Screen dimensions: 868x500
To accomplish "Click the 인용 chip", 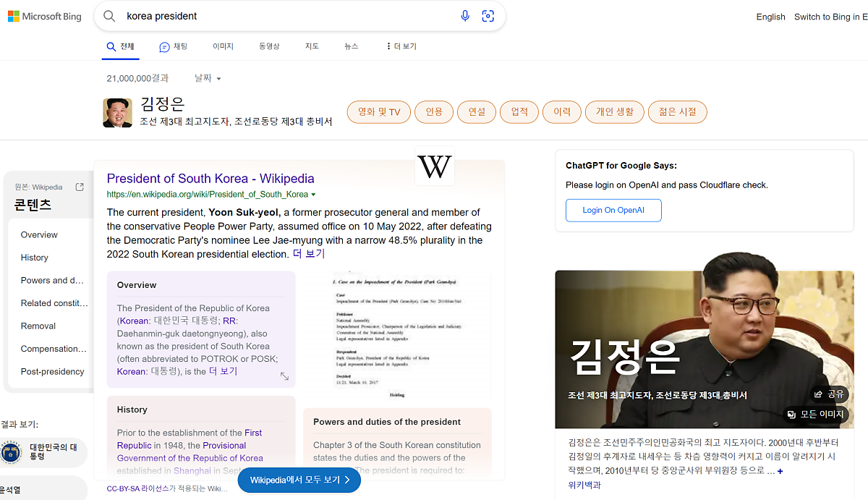I will coord(434,112).
